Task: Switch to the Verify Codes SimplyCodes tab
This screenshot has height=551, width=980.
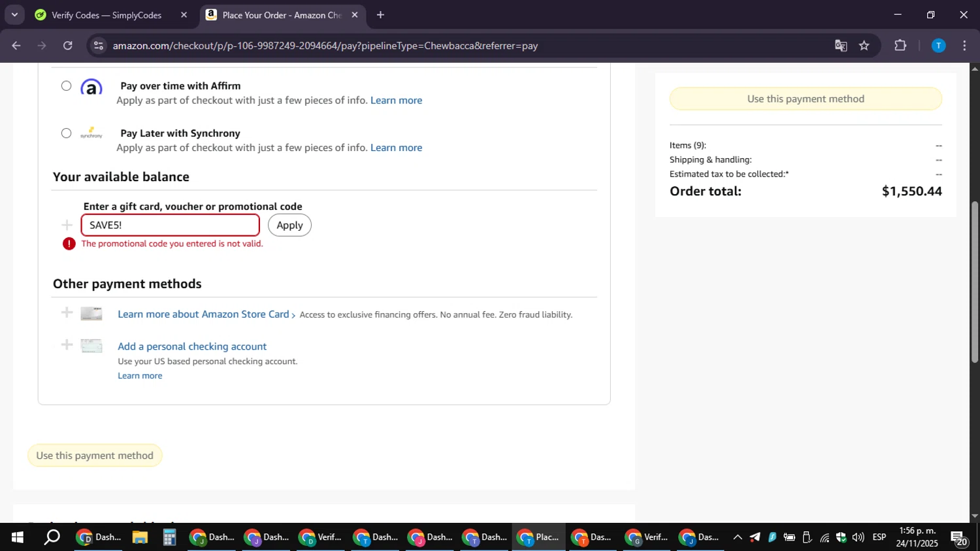Action: click(106, 15)
